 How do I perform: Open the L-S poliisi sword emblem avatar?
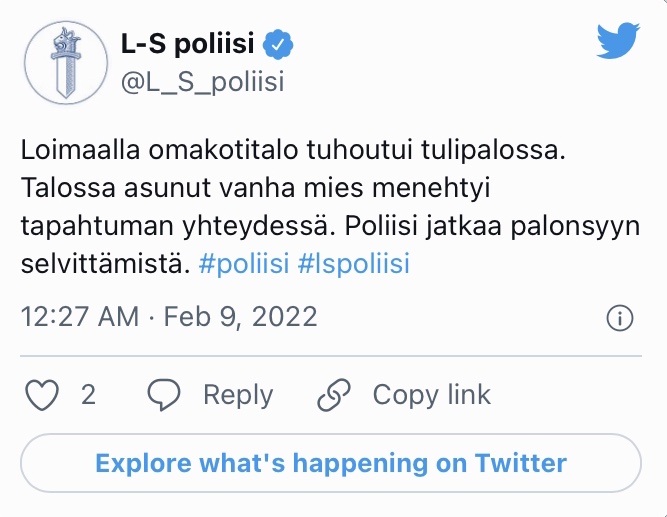[x=66, y=63]
